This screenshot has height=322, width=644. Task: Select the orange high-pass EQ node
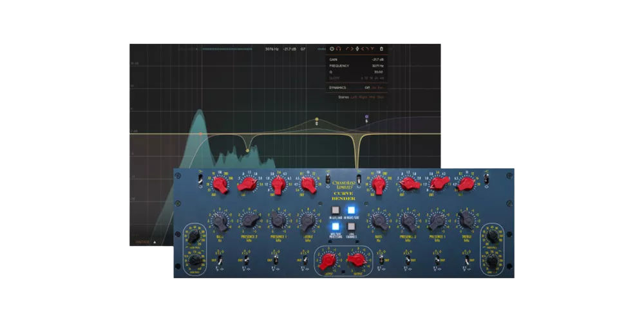coord(200,134)
